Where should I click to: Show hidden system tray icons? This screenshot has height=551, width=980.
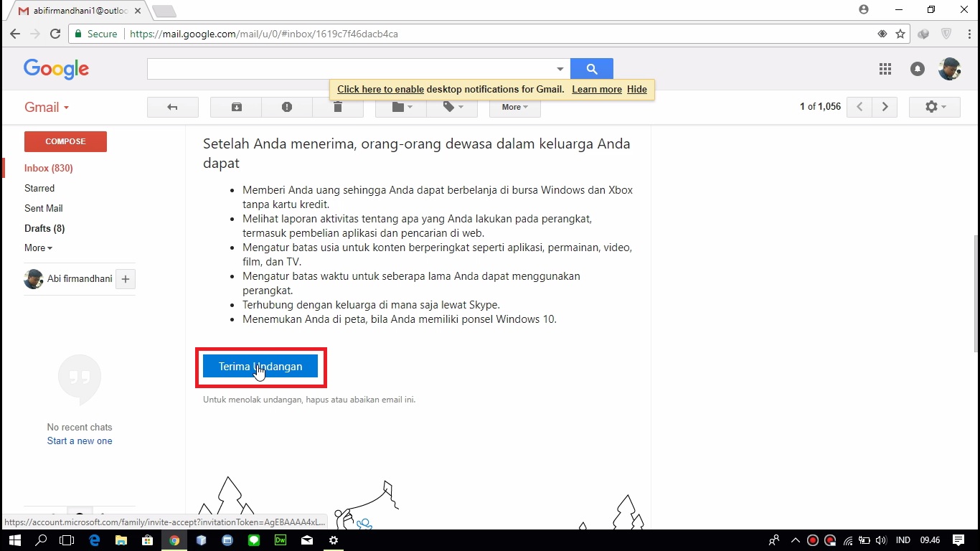[x=795, y=540]
